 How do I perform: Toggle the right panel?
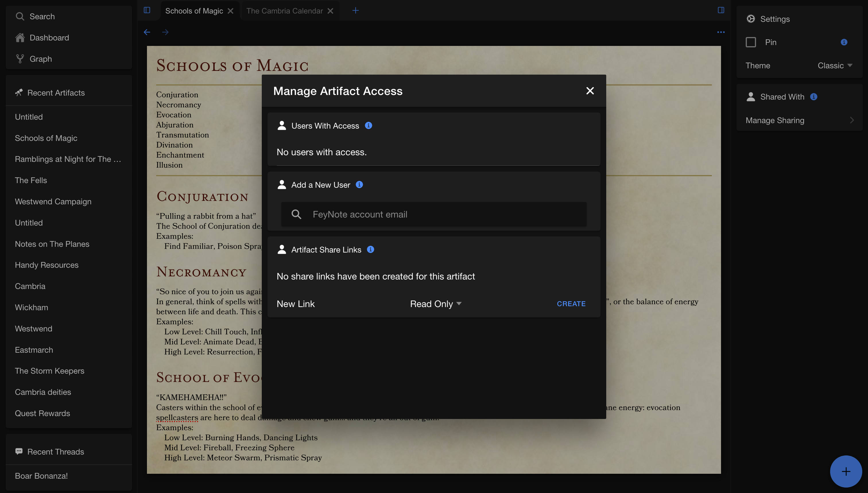721,10
